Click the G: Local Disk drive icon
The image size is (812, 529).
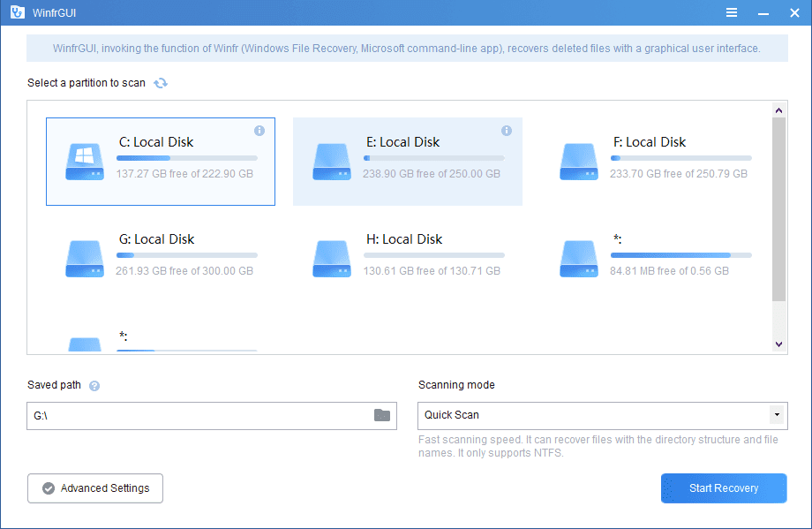click(85, 259)
